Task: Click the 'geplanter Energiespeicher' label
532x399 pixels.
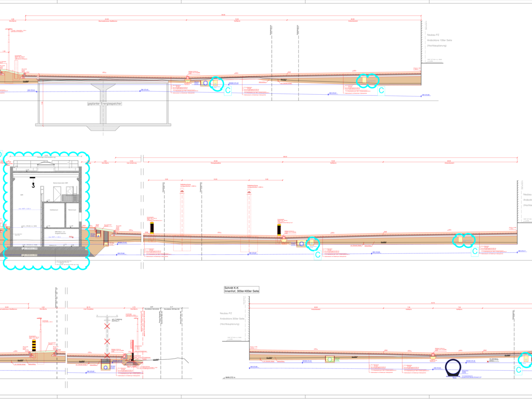Action: tap(105, 104)
